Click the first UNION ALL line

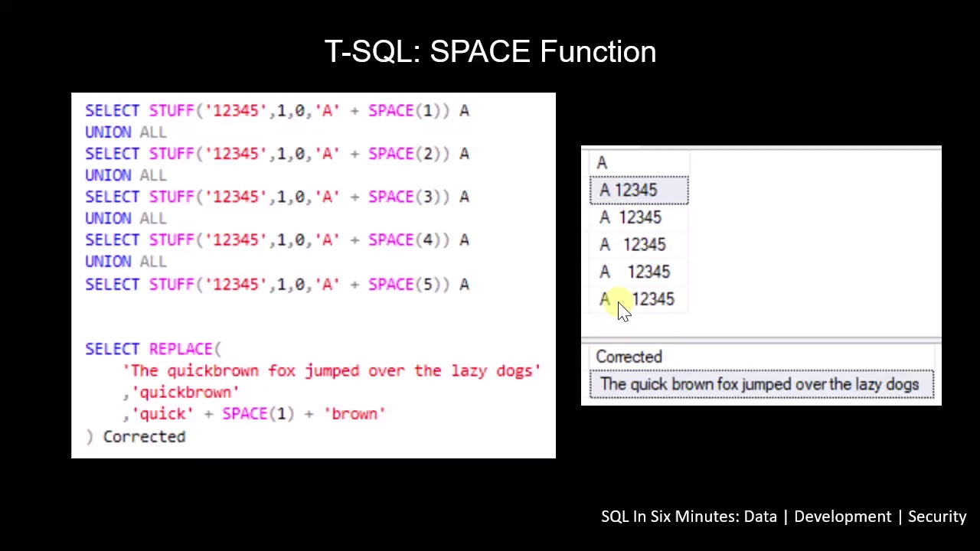click(126, 132)
